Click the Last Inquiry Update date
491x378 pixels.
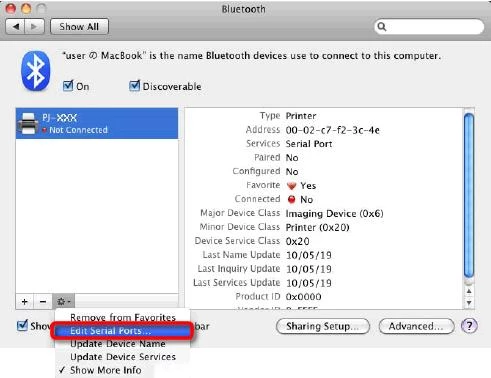coord(309,269)
